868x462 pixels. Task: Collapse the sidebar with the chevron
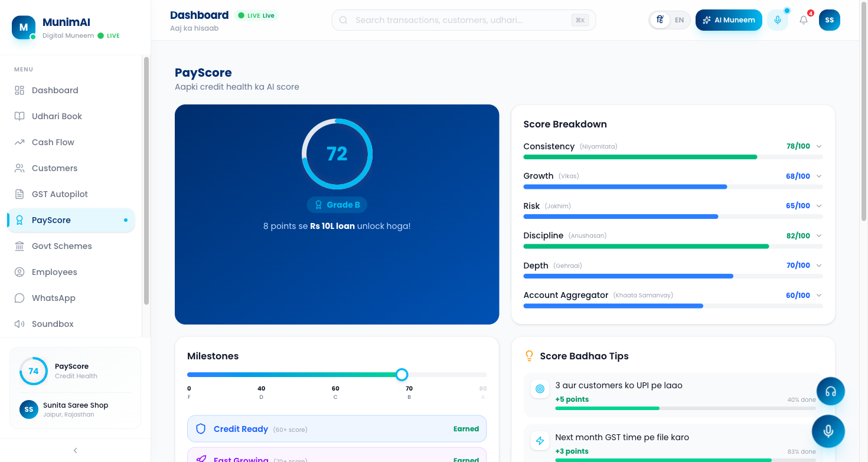75,450
